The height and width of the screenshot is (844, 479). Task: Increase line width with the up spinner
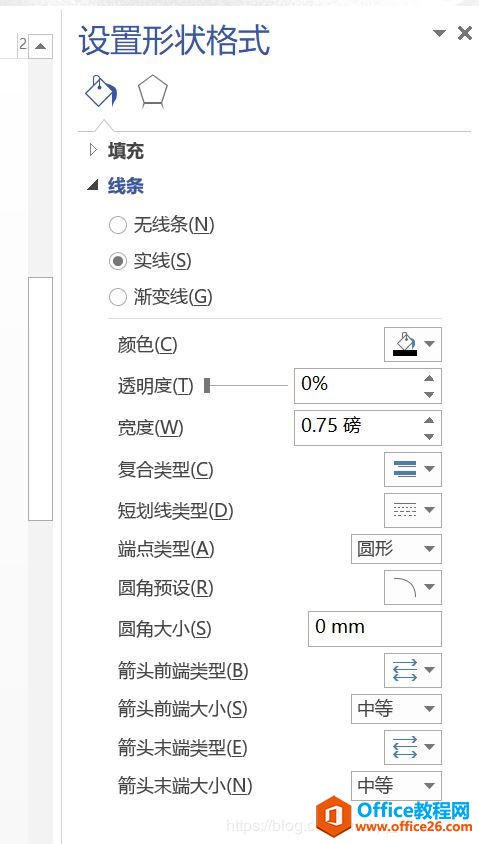[429, 420]
